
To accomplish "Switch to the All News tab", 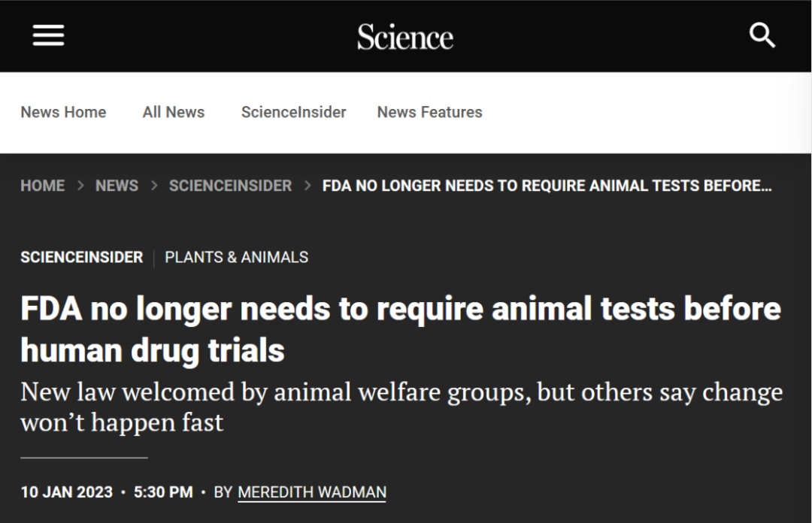I will (174, 112).
